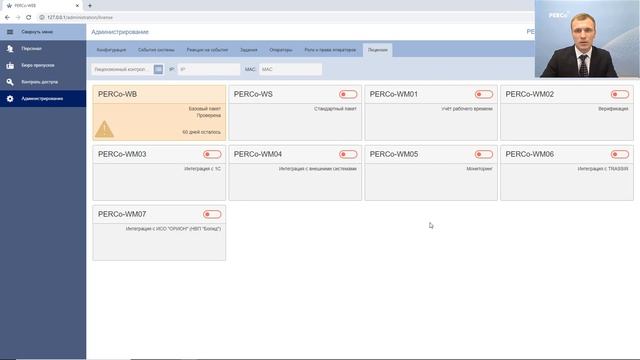Click "Интеграция с 1С" description
The height and width of the screenshot is (360, 640).
203,169
